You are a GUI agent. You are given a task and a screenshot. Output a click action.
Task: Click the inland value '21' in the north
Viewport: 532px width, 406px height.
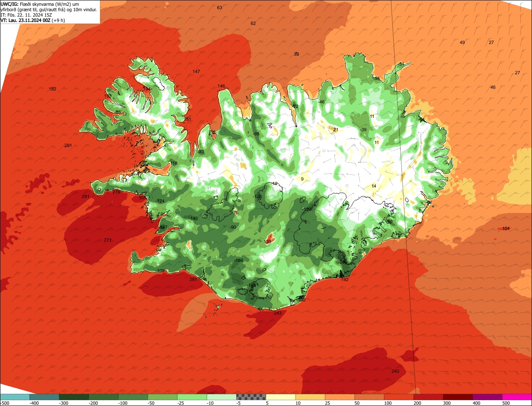tap(336, 130)
